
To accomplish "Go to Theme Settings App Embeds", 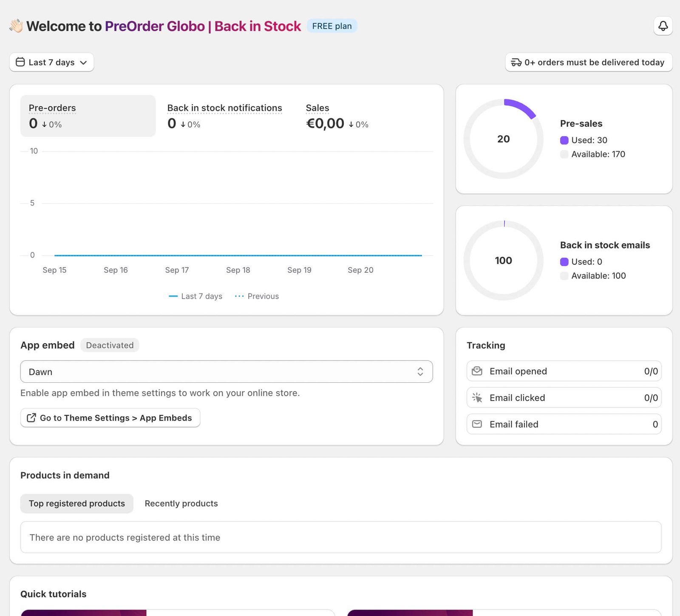I will click(x=110, y=418).
